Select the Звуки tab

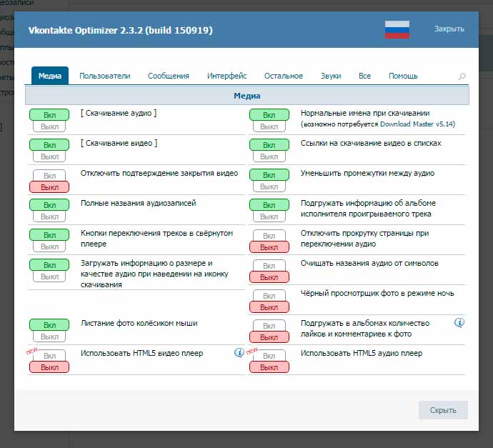pyautogui.click(x=331, y=76)
